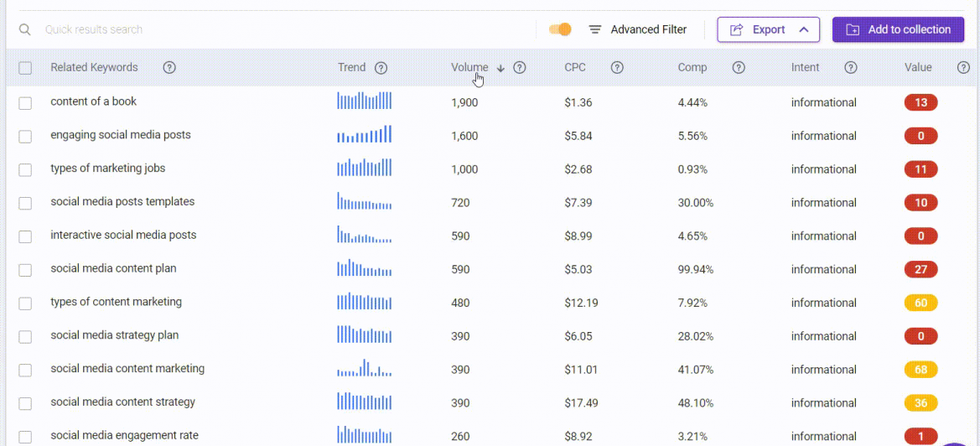980x446 pixels.
Task: Click the Volume column help icon
Action: tap(520, 68)
